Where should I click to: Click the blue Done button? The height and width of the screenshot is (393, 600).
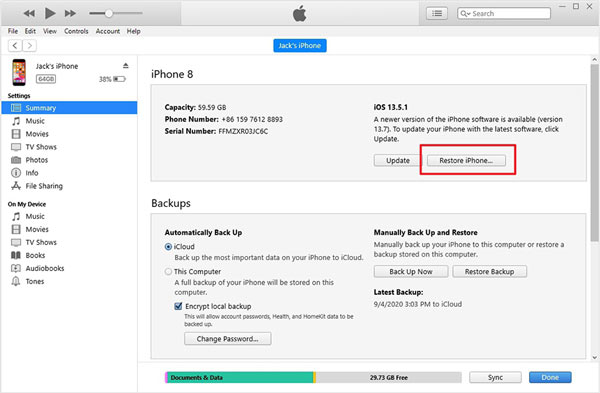pyautogui.click(x=550, y=377)
